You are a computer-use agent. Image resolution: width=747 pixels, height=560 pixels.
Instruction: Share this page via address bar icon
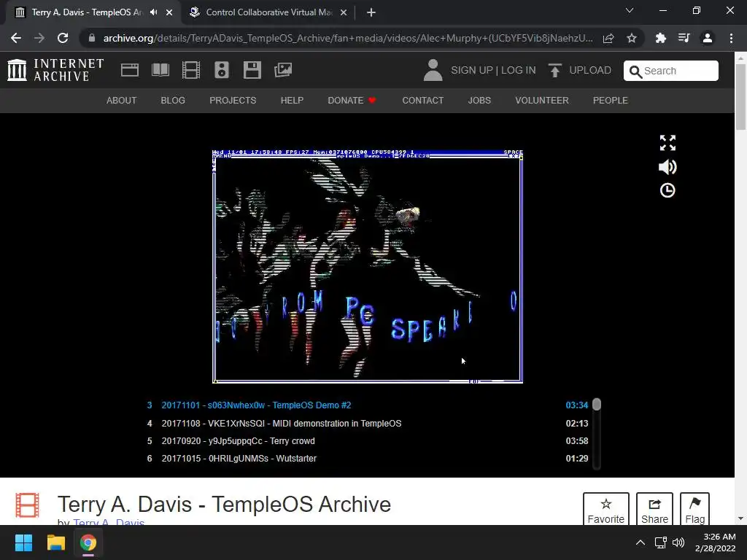click(608, 38)
